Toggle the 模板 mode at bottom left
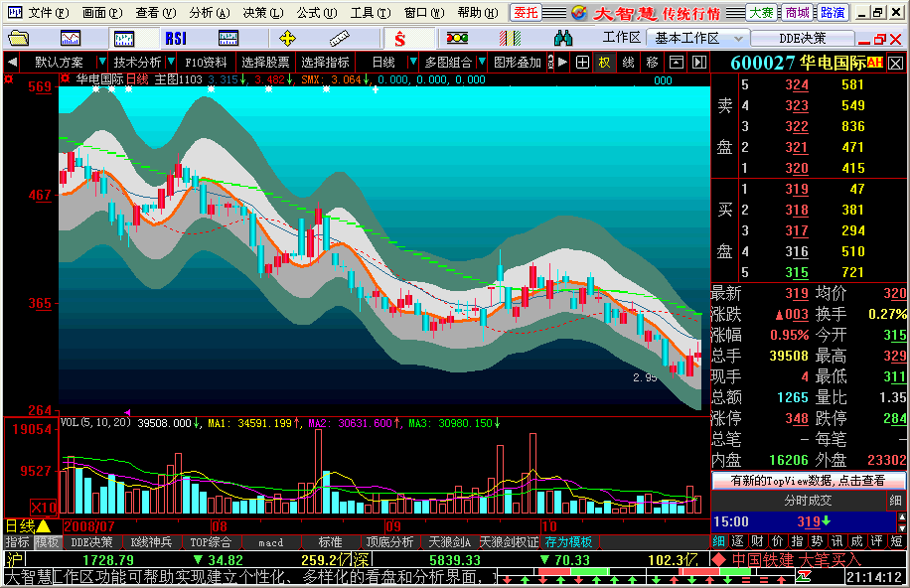Screen dimensions: 910x588 tap(48, 542)
